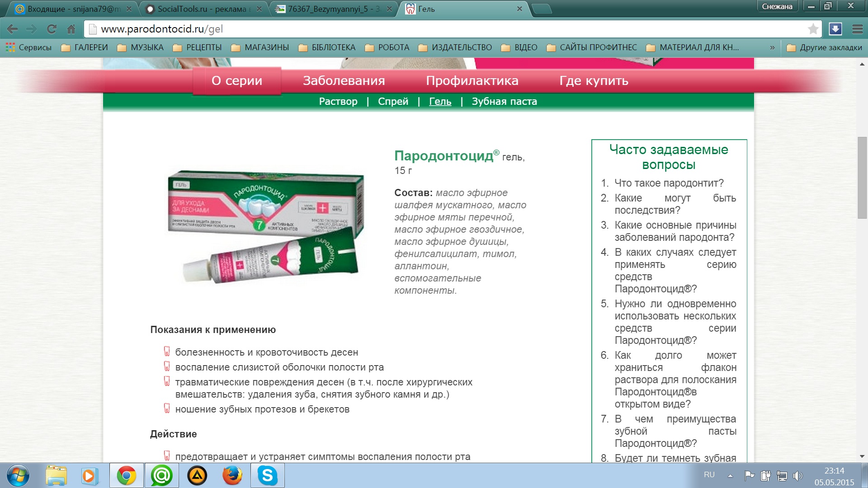The height and width of the screenshot is (488, 868).
Task: Open the Mail.ru Agent taskbar icon
Action: [161, 476]
